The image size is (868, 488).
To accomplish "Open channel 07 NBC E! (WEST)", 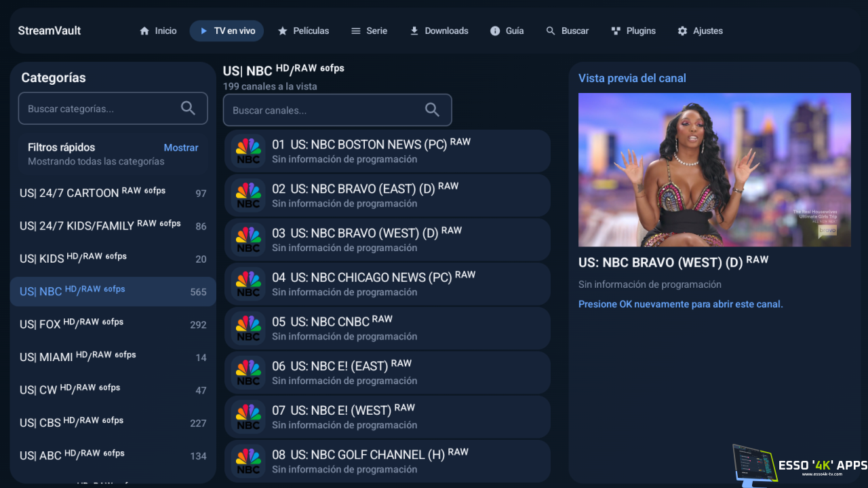I will [387, 417].
